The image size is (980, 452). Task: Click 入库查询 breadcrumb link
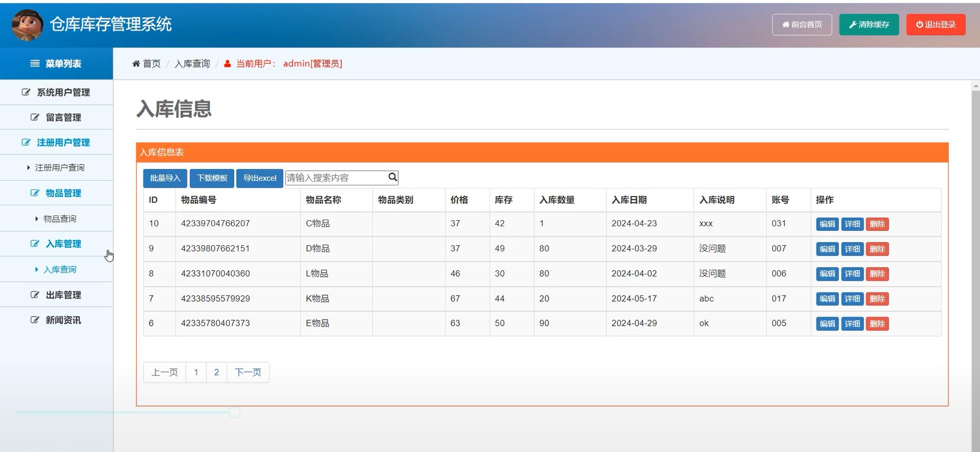pyautogui.click(x=192, y=64)
